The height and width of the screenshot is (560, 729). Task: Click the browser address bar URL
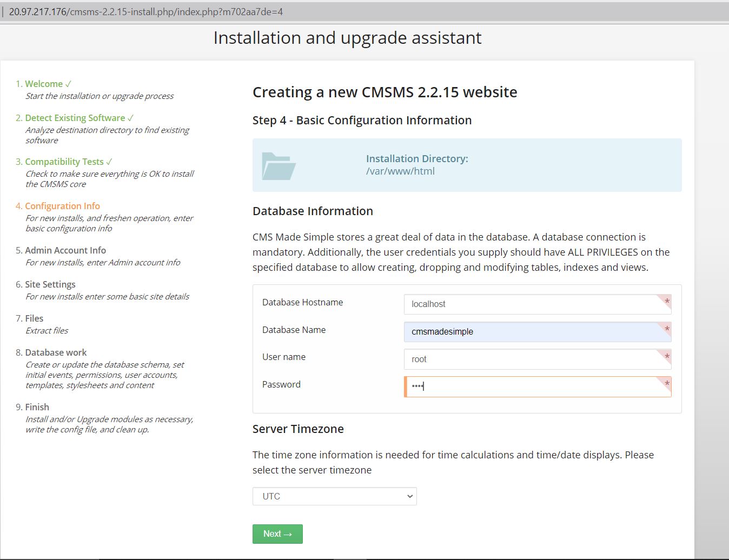[x=146, y=11]
